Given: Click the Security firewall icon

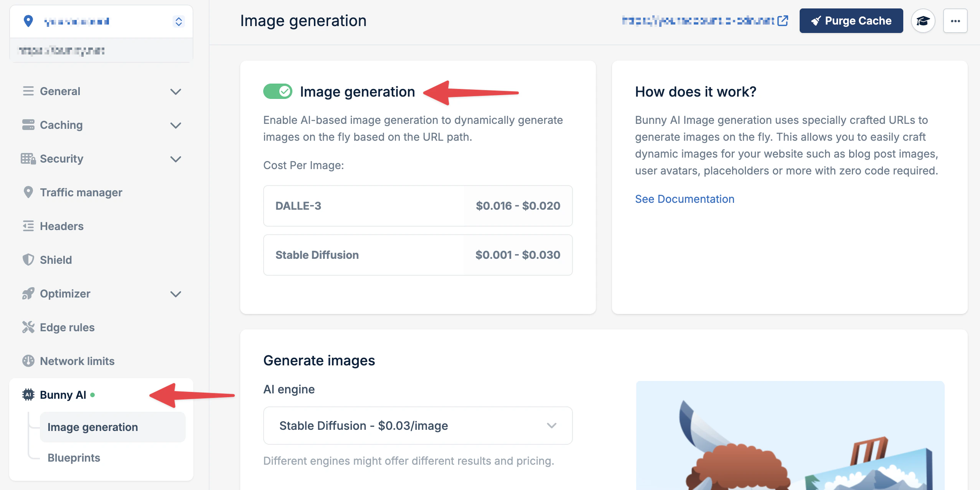Looking at the screenshot, I should (x=28, y=159).
